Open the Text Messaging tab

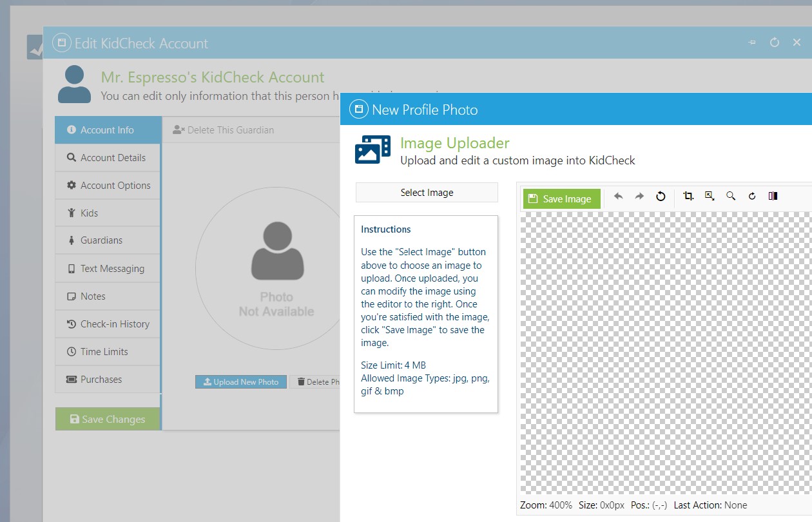click(108, 269)
